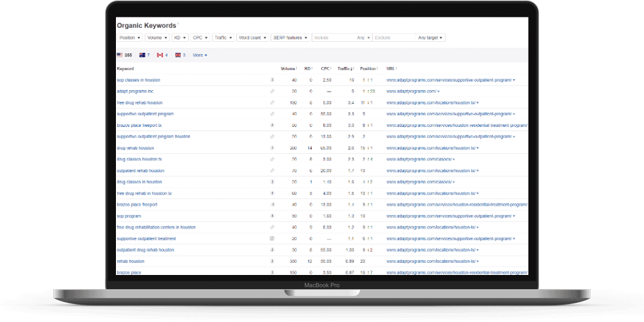
Task: Click SERP features badge for 'sop classes in houston'
Action: 272,80
